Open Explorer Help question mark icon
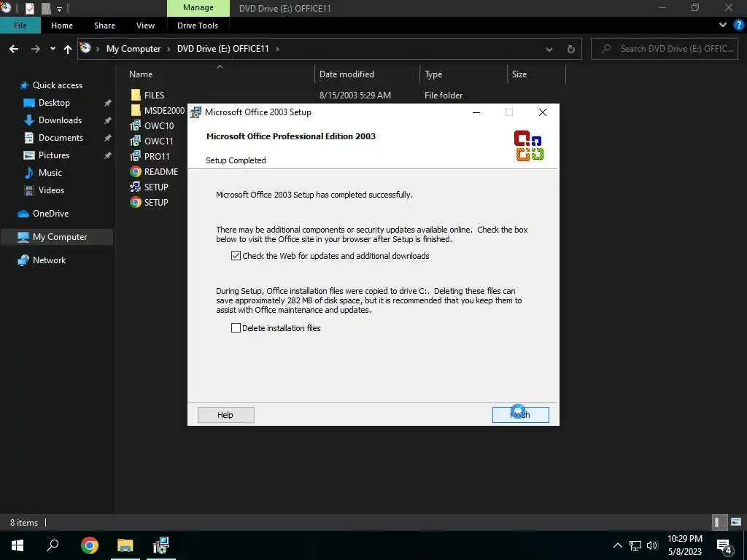 pos(739,26)
